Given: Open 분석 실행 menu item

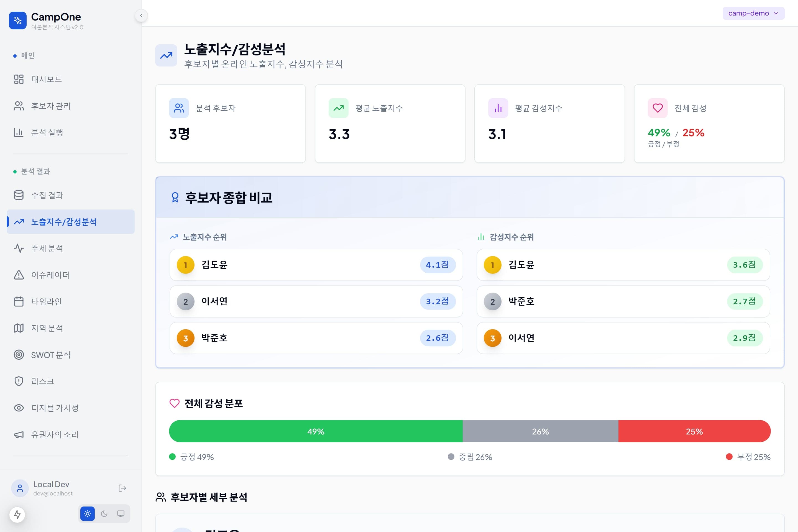Looking at the screenshot, I should point(71,132).
